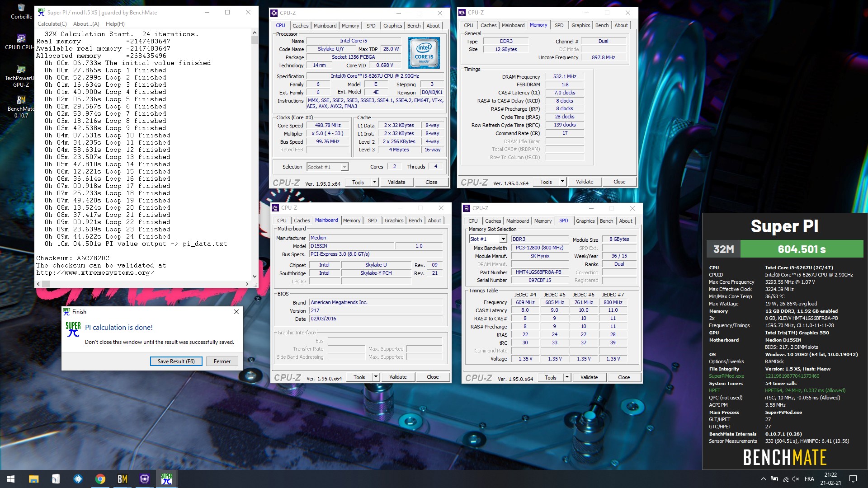
Task: Click the Super PI title bar icon
Action: tap(42, 12)
